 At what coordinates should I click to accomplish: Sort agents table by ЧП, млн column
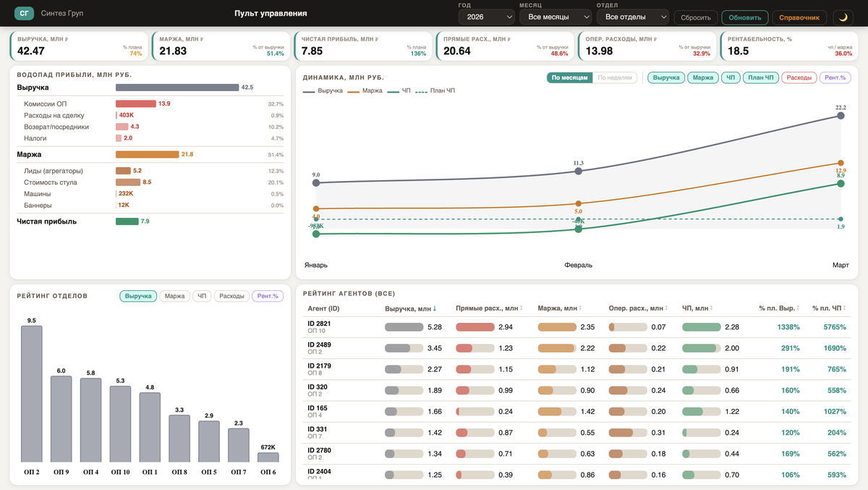coord(697,308)
